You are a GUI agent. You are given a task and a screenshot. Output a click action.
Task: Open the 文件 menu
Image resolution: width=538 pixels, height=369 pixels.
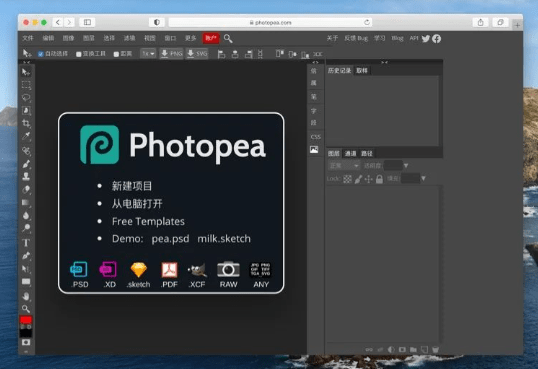tap(28, 38)
